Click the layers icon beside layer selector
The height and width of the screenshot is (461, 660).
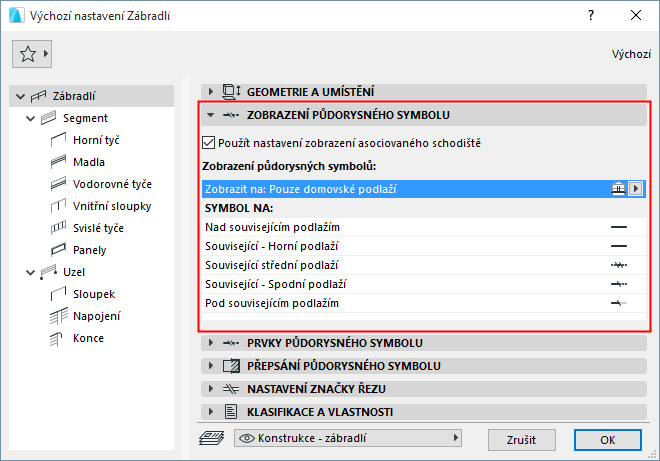coord(211,438)
